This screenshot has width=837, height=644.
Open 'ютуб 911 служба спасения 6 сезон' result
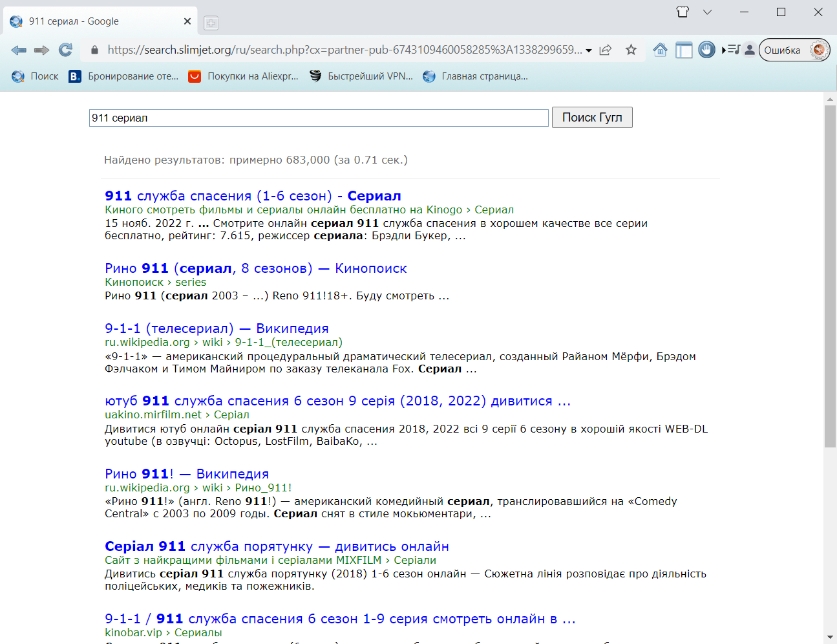click(x=337, y=401)
